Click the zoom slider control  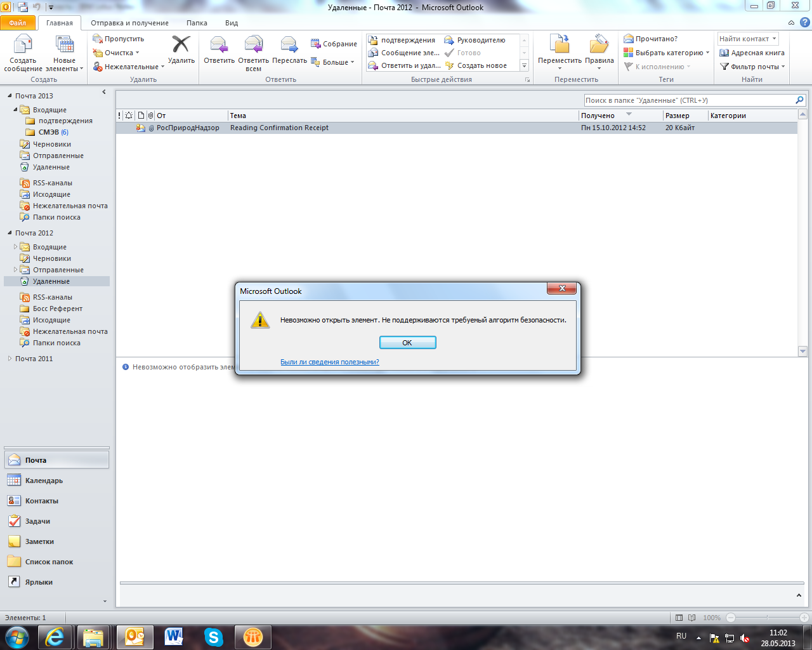click(767, 618)
